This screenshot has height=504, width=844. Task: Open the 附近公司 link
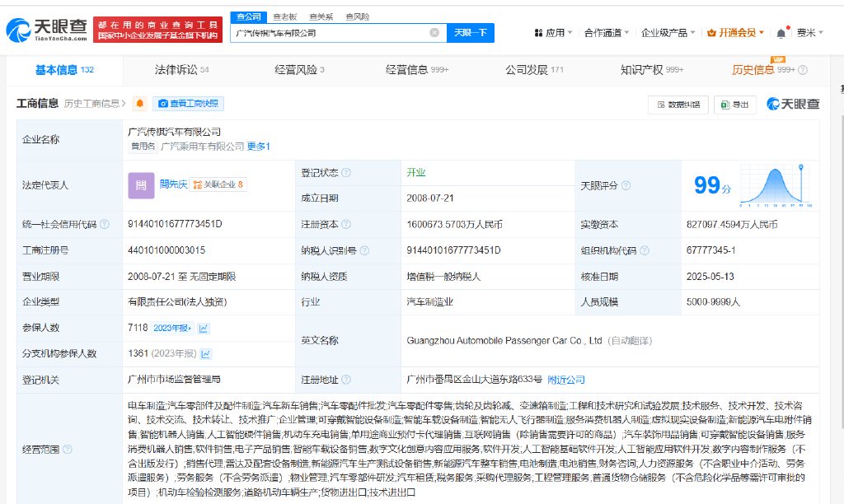pyautogui.click(x=565, y=380)
